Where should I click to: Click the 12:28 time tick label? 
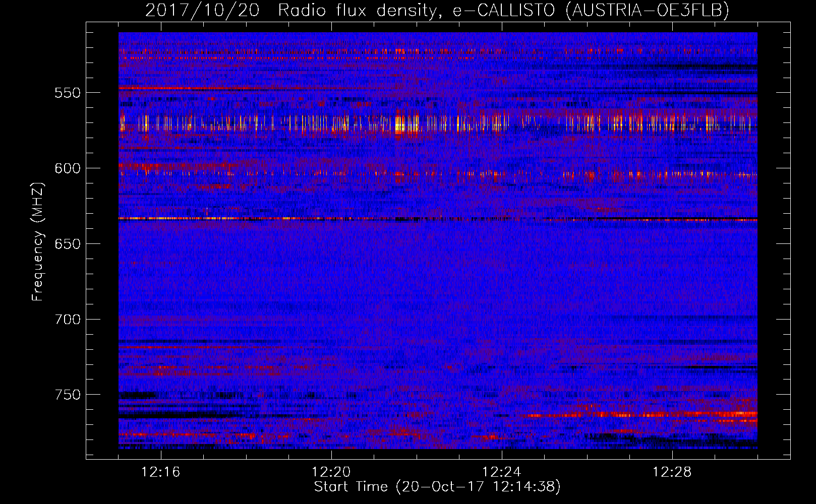tap(672, 472)
